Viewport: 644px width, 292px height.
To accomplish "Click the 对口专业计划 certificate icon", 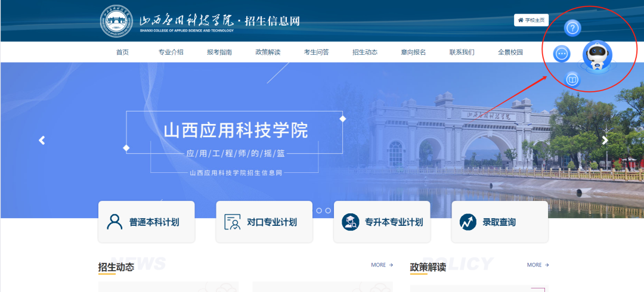I will point(232,222).
